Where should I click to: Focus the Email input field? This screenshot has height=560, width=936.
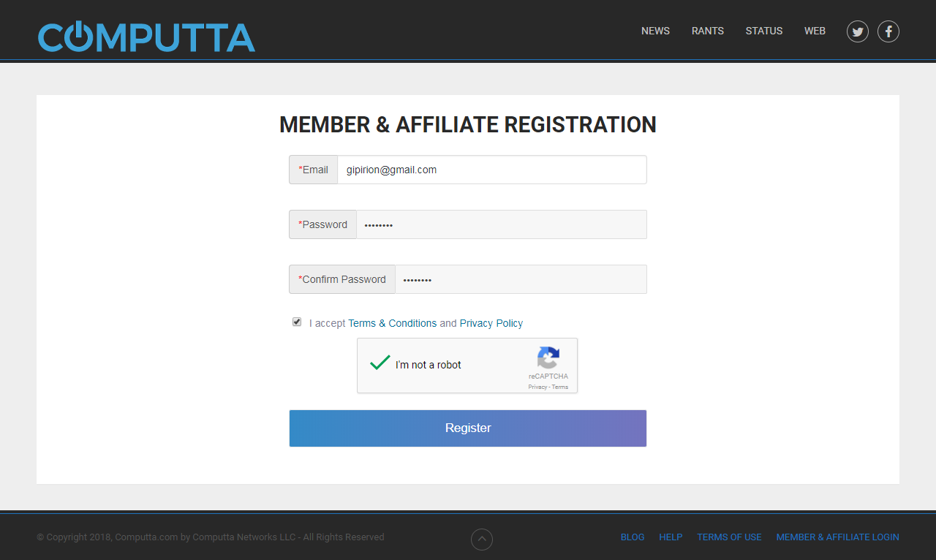pos(492,170)
